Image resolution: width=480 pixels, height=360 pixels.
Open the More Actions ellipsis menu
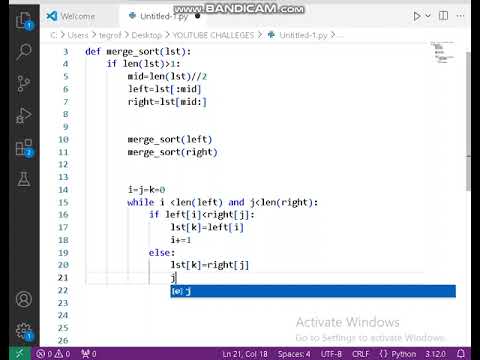[460, 16]
